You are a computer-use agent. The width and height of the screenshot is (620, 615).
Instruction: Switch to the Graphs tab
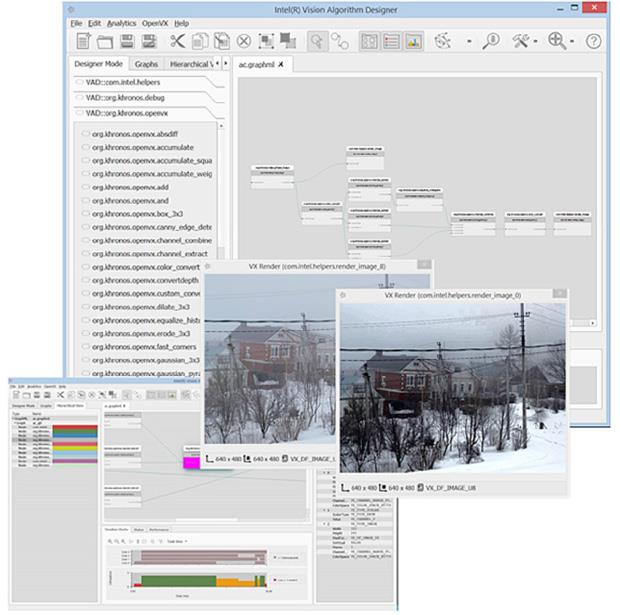coord(146,64)
